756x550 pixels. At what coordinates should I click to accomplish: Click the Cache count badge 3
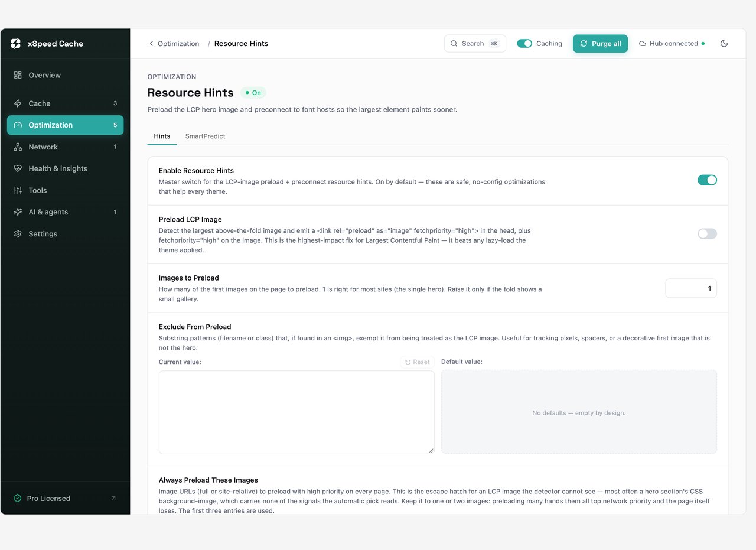point(115,103)
